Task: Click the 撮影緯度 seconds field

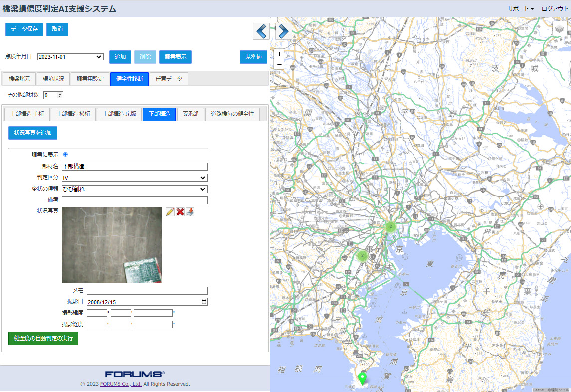Action: coord(153,313)
